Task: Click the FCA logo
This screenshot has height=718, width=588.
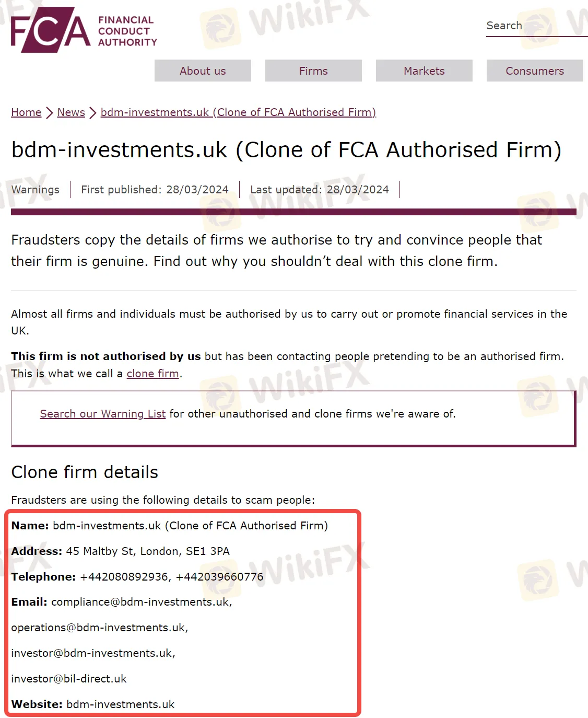Action: (x=84, y=30)
